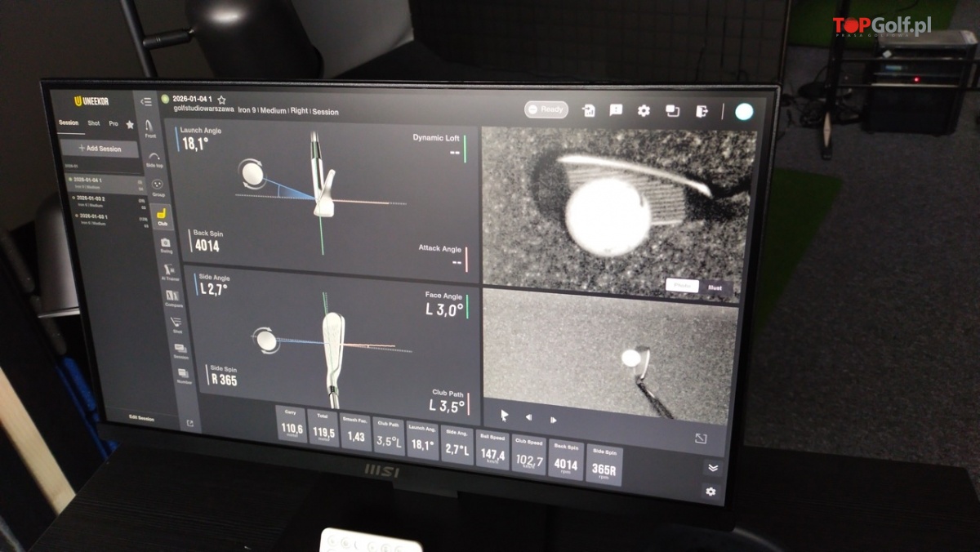This screenshot has height=552, width=980.
Task: Collapse the left session sidebar
Action: click(145, 101)
